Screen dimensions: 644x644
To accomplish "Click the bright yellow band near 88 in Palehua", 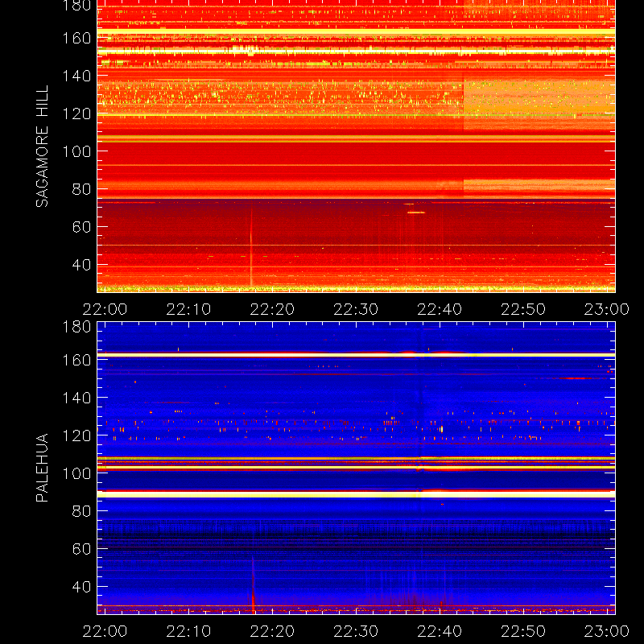I will coord(356,494).
